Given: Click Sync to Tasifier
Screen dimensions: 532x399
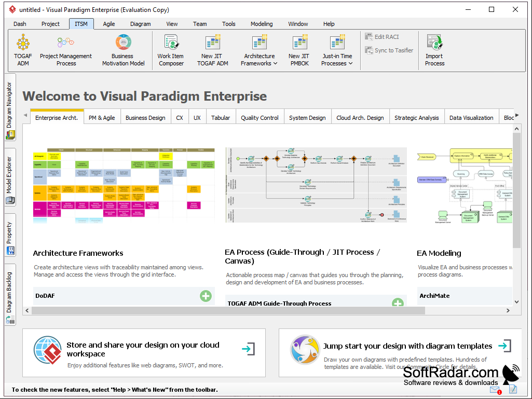Looking at the screenshot, I should 389,50.
